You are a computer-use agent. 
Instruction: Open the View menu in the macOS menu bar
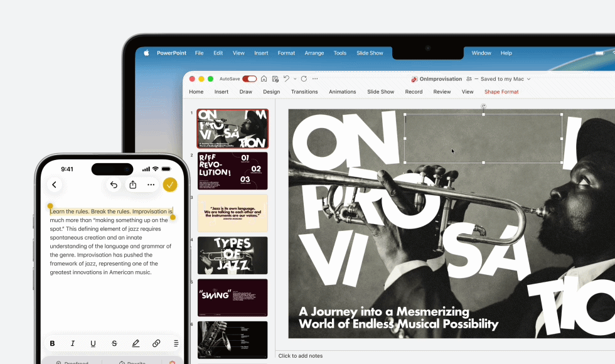click(238, 53)
